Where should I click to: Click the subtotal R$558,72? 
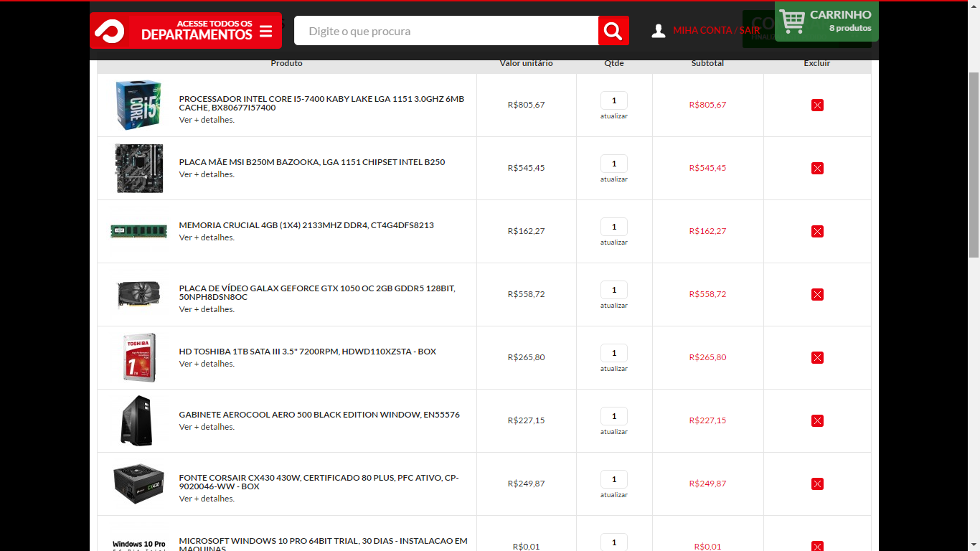point(707,294)
